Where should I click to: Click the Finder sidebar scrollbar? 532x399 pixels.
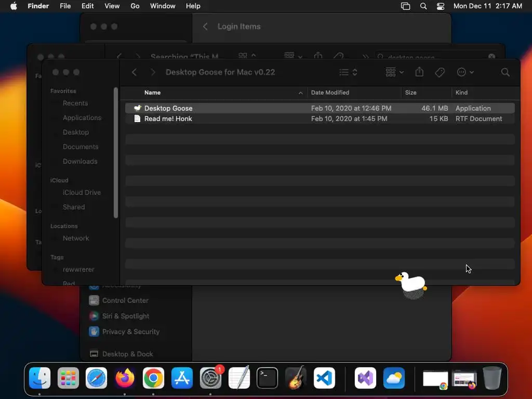(116, 153)
